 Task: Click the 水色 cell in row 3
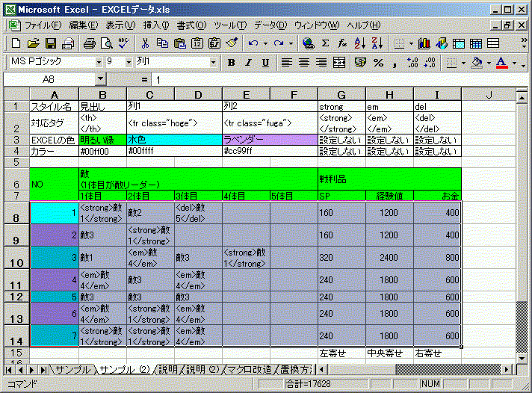click(x=174, y=140)
